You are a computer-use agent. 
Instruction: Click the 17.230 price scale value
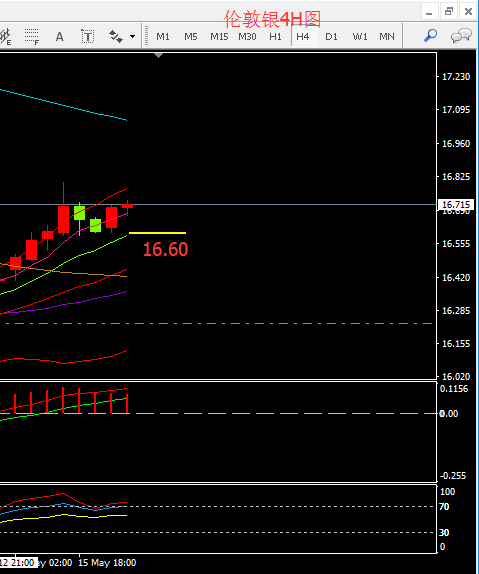pyautogui.click(x=456, y=77)
